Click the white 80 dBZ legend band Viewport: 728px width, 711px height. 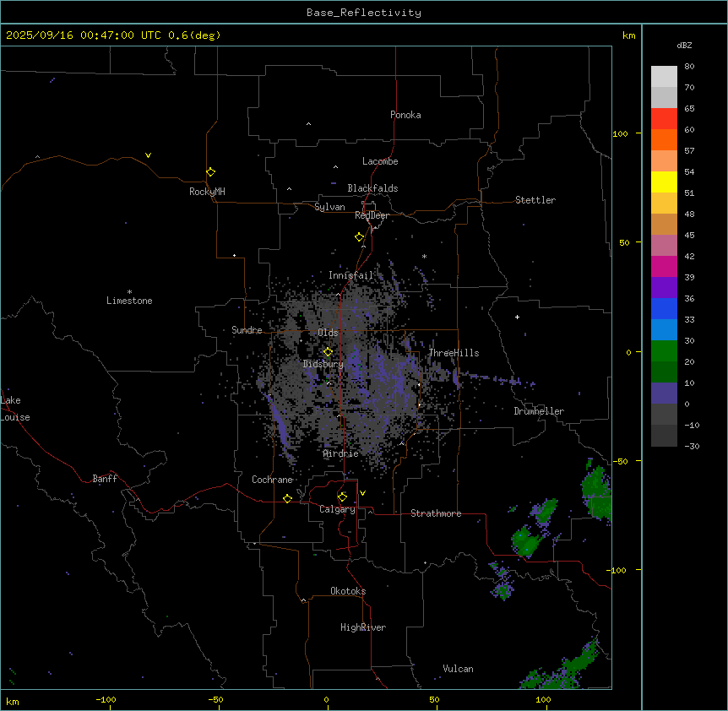pos(664,77)
